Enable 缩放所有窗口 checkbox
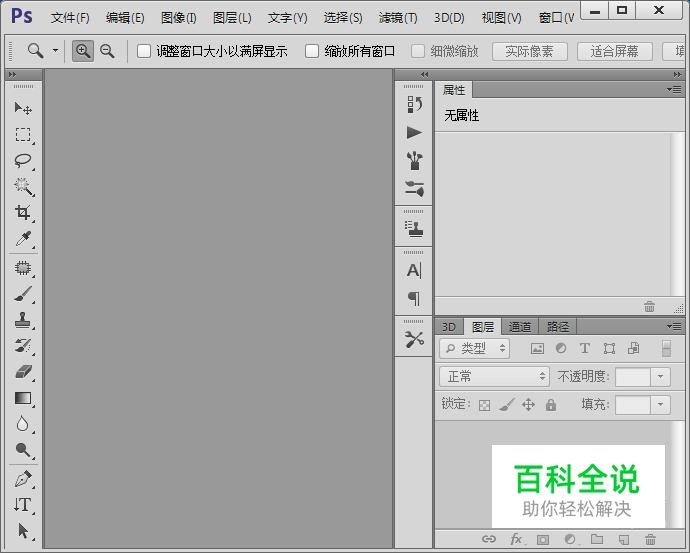This screenshot has height=553, width=690. [x=312, y=51]
